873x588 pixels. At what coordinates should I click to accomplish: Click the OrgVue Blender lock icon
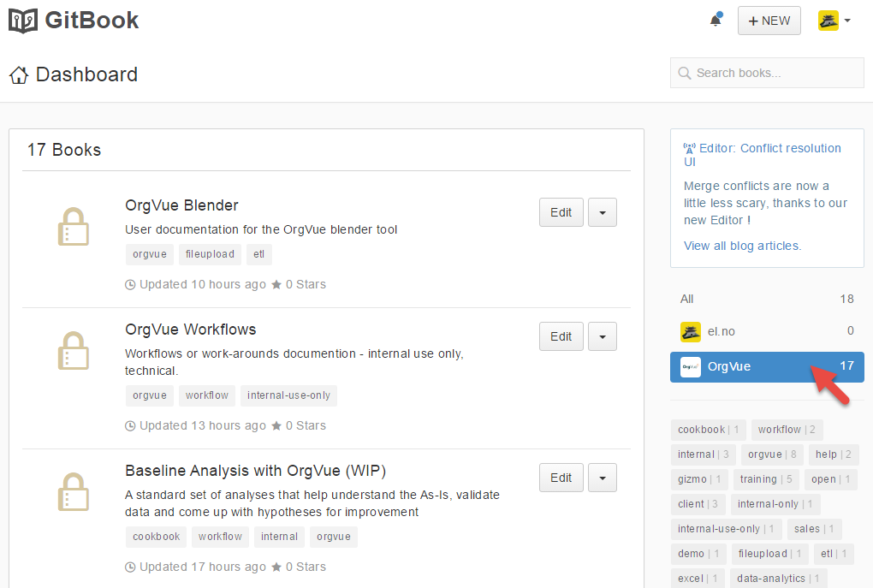(x=73, y=227)
